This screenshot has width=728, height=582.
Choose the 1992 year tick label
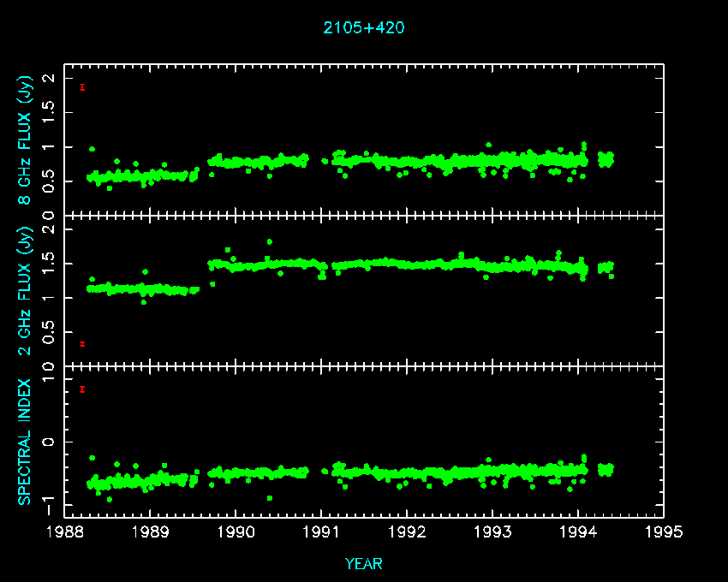click(x=407, y=533)
